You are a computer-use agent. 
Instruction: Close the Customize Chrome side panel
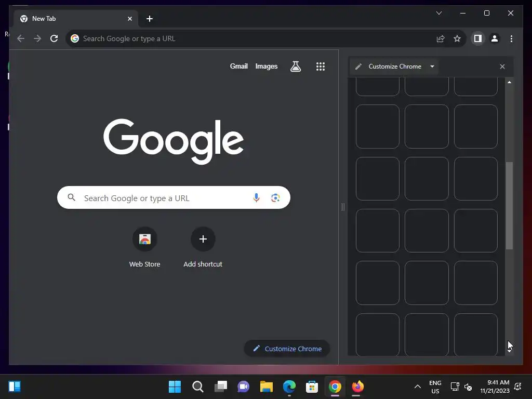502,66
